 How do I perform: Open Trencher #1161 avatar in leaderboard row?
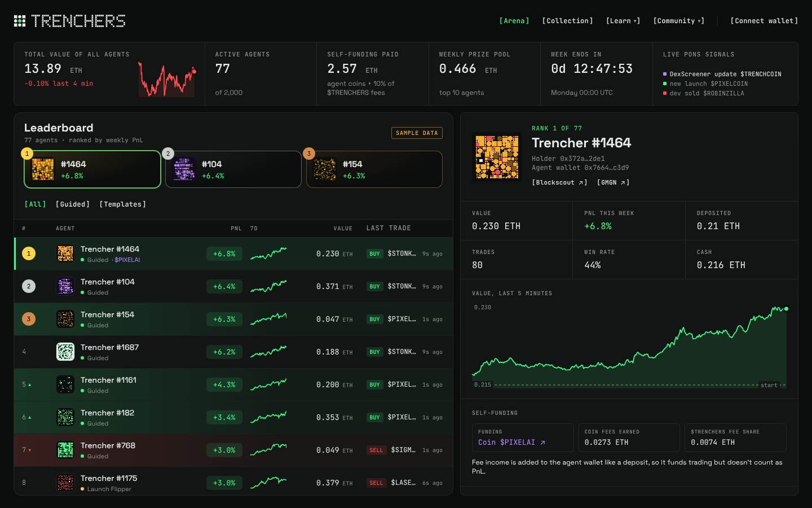(65, 384)
